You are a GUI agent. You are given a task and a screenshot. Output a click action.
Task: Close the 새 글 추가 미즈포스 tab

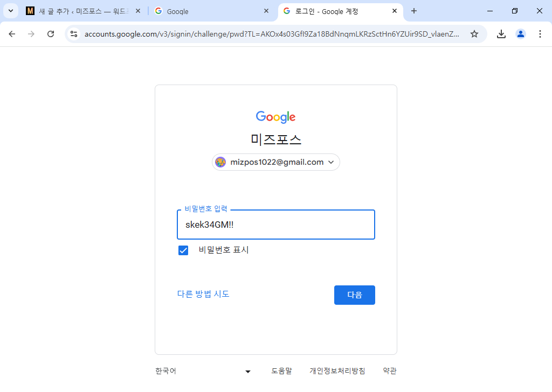[x=138, y=11]
